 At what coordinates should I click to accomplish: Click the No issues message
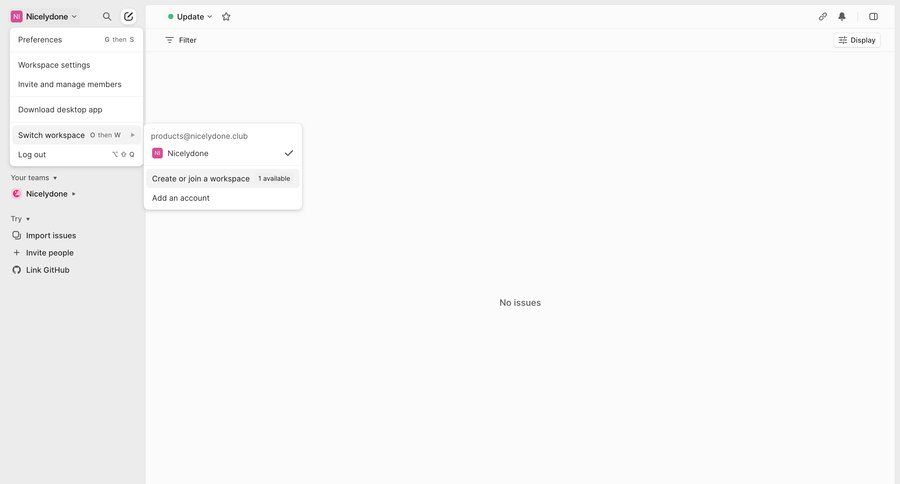(520, 303)
